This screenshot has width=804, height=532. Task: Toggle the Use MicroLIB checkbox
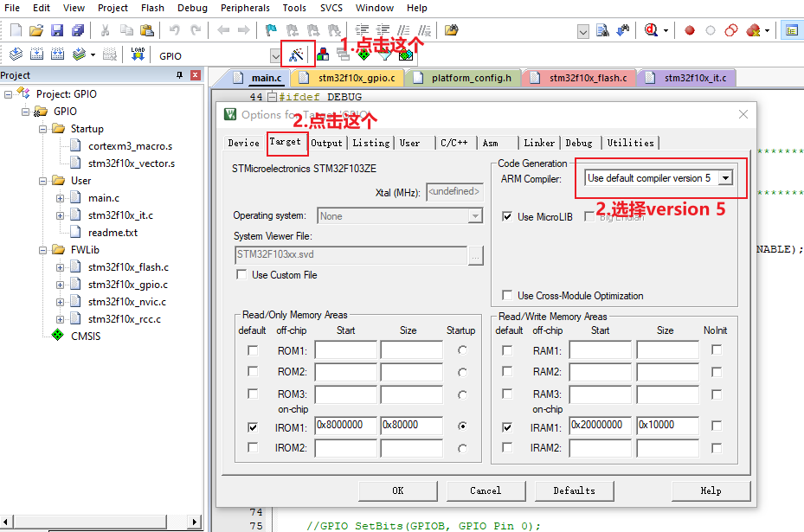pos(507,216)
